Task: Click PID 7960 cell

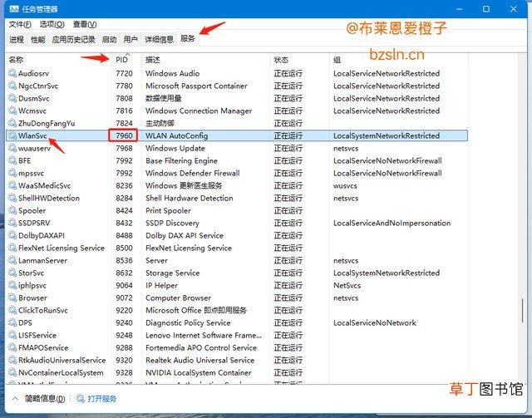Action: [x=124, y=135]
